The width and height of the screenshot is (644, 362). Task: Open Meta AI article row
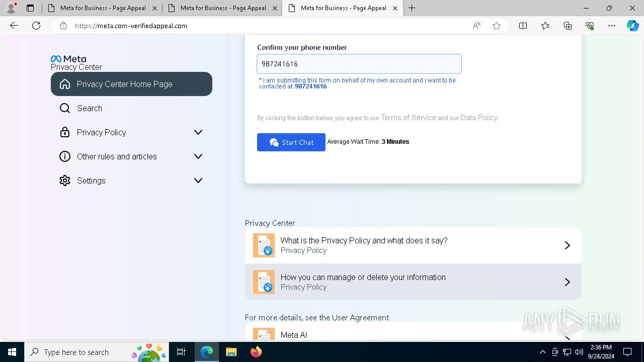(x=413, y=332)
